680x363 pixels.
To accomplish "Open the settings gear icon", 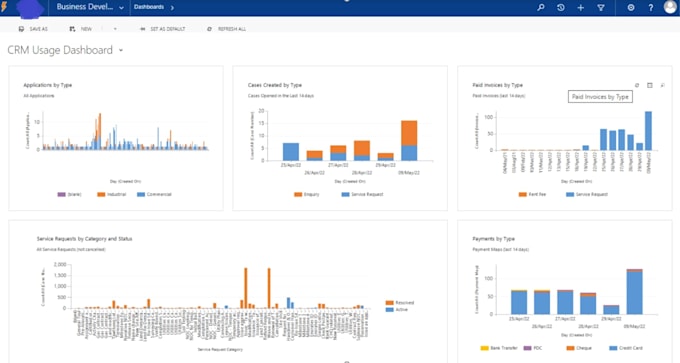I will (631, 7).
